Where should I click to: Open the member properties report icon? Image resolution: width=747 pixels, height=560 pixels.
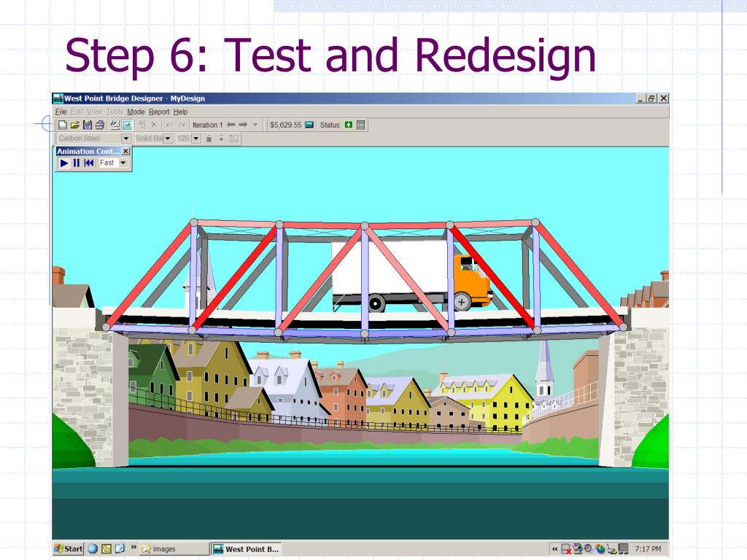(361, 125)
